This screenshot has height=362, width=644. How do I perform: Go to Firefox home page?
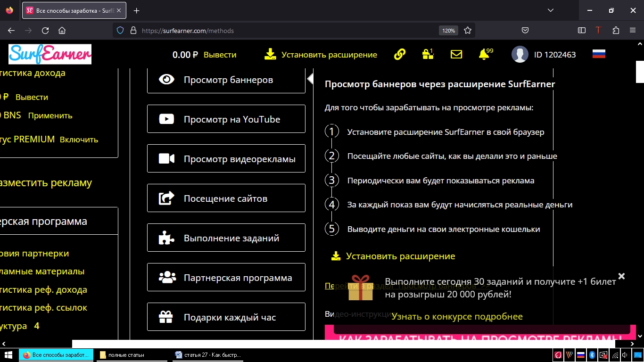point(62,30)
